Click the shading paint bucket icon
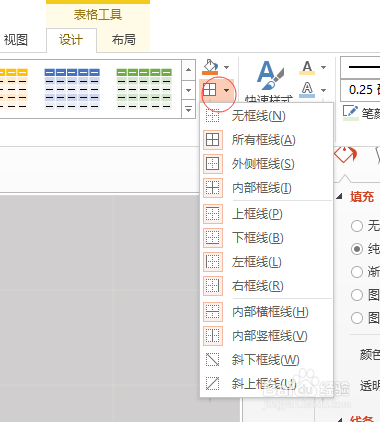Viewport: 380px width, 422px height. point(210,67)
